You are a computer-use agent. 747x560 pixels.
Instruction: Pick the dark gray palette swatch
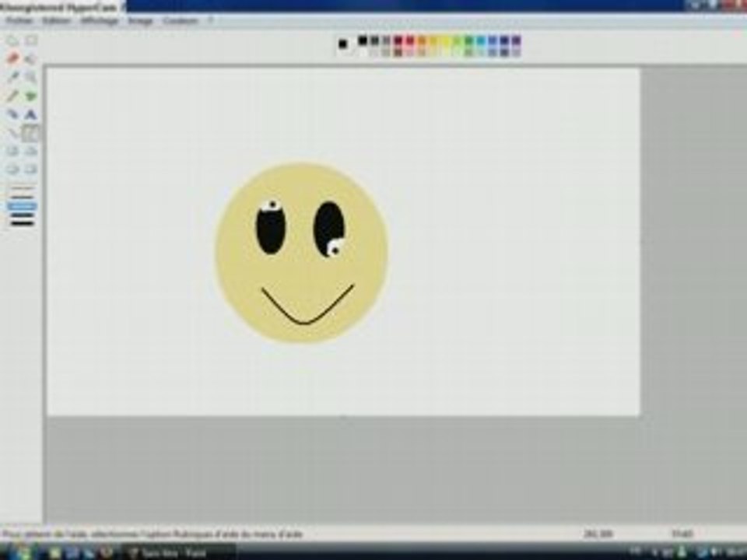374,40
